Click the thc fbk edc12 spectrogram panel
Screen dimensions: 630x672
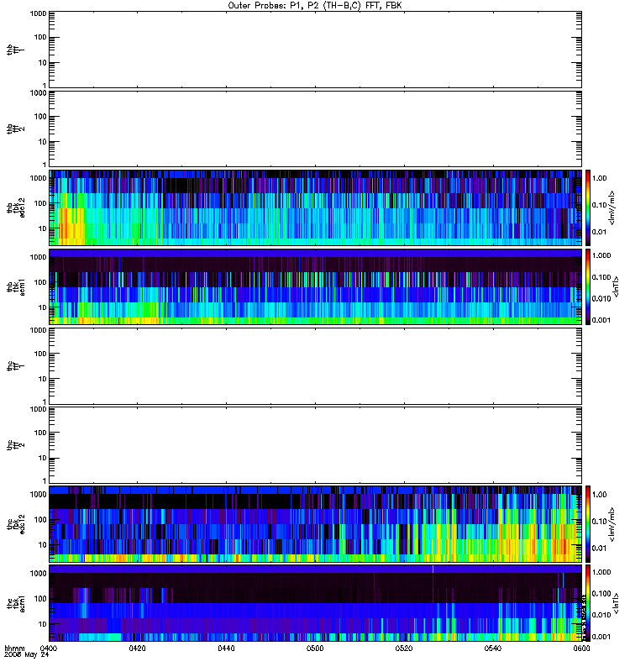316,524
